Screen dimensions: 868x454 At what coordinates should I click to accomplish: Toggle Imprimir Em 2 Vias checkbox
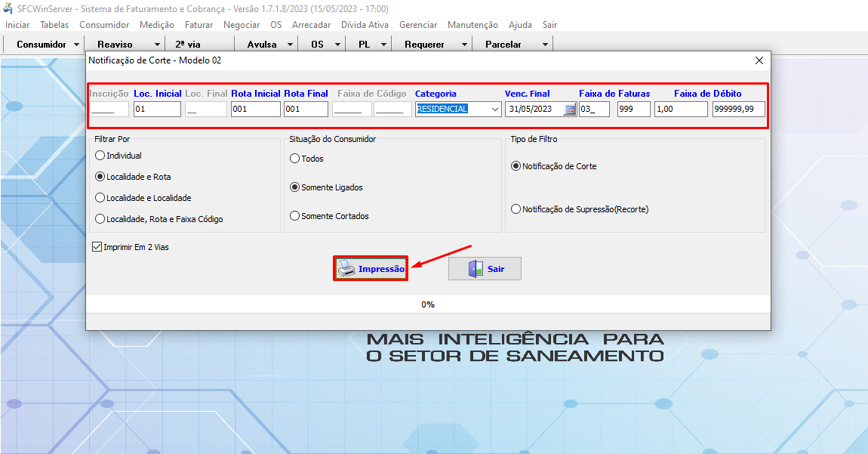click(97, 247)
